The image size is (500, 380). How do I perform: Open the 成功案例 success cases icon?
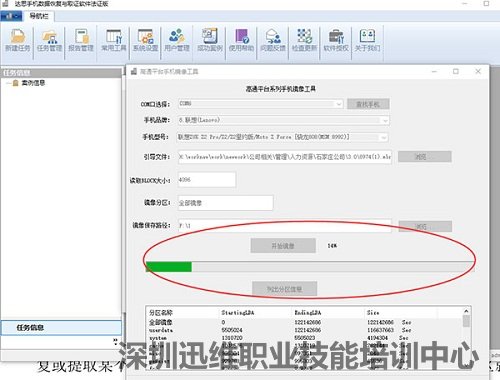tap(209, 41)
